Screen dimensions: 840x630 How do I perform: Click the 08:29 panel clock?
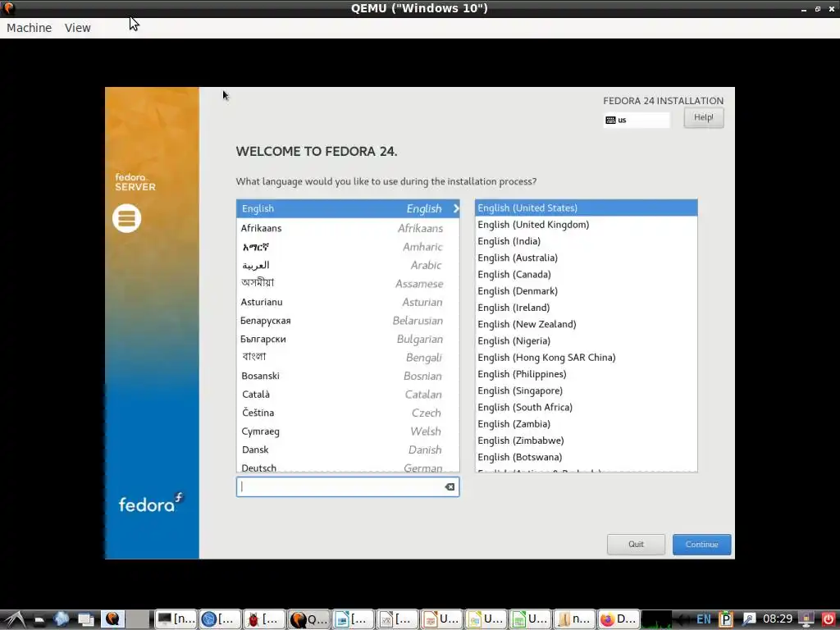pyautogui.click(x=778, y=619)
